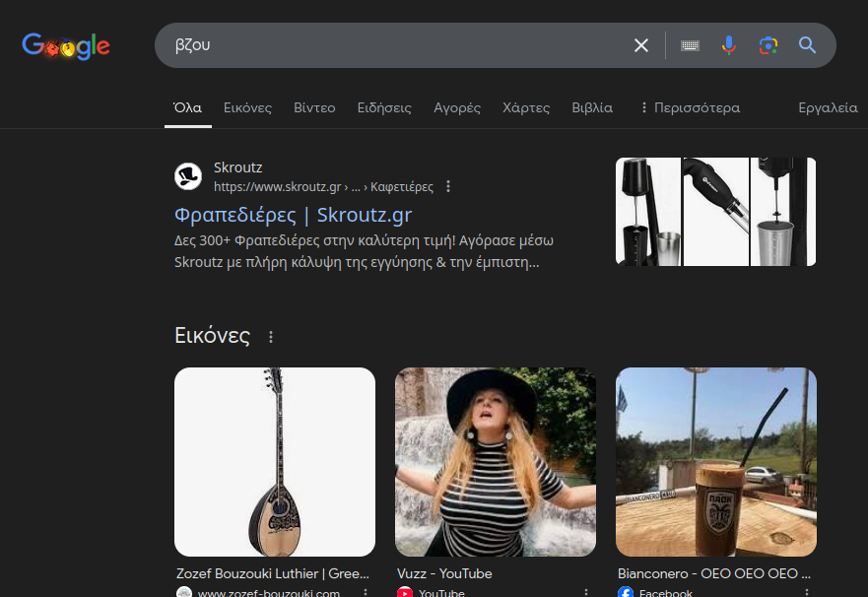Image resolution: width=868 pixels, height=597 pixels.
Task: Submit search with the magnifier icon
Action: [x=807, y=45]
